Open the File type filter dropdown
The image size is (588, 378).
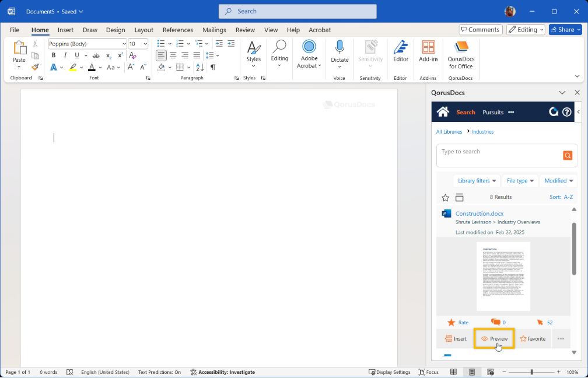(x=521, y=181)
